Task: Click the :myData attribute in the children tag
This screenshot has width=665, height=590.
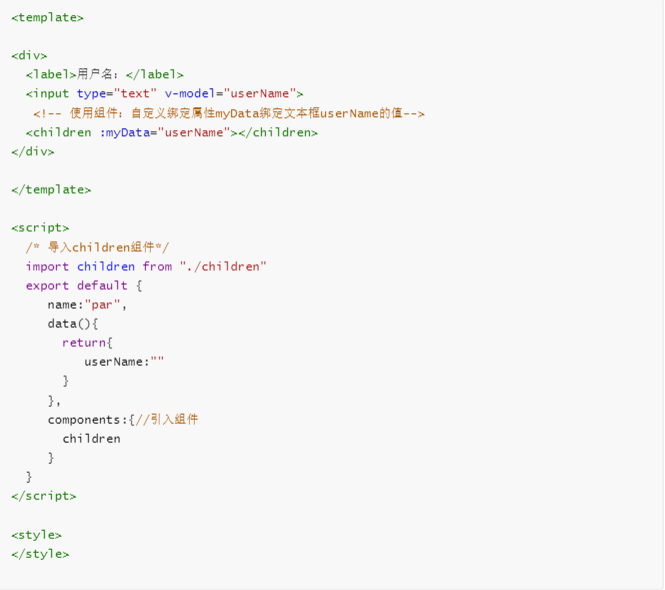Action: click(x=124, y=132)
